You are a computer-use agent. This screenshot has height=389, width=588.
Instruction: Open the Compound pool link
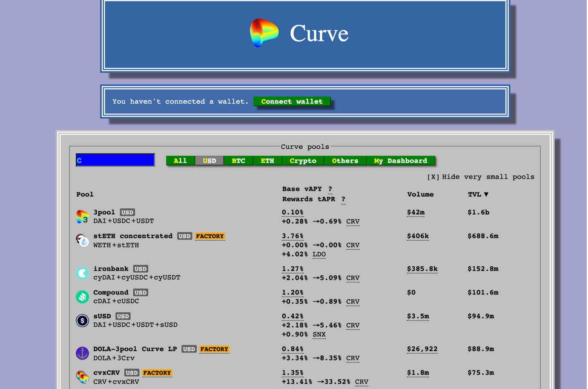click(111, 293)
